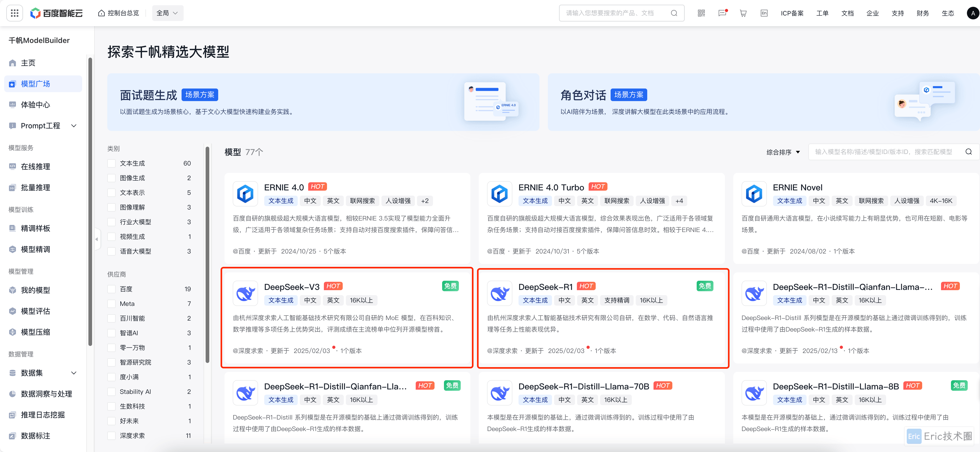Open the 面试题生成 scenario banner
This screenshot has width=980, height=452.
pyautogui.click(x=323, y=102)
